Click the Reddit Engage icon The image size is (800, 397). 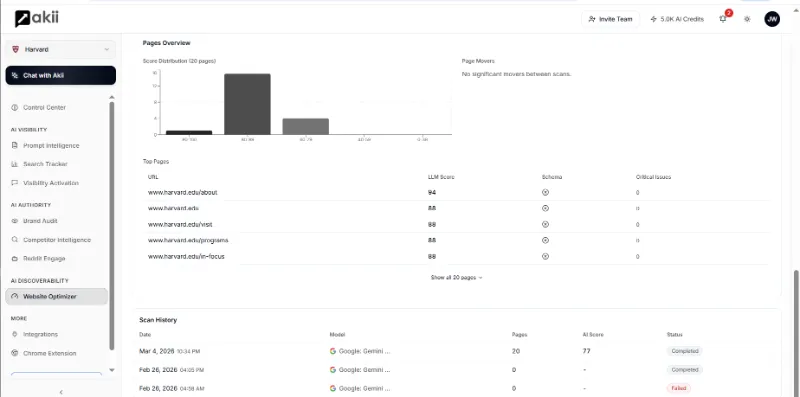(x=14, y=259)
